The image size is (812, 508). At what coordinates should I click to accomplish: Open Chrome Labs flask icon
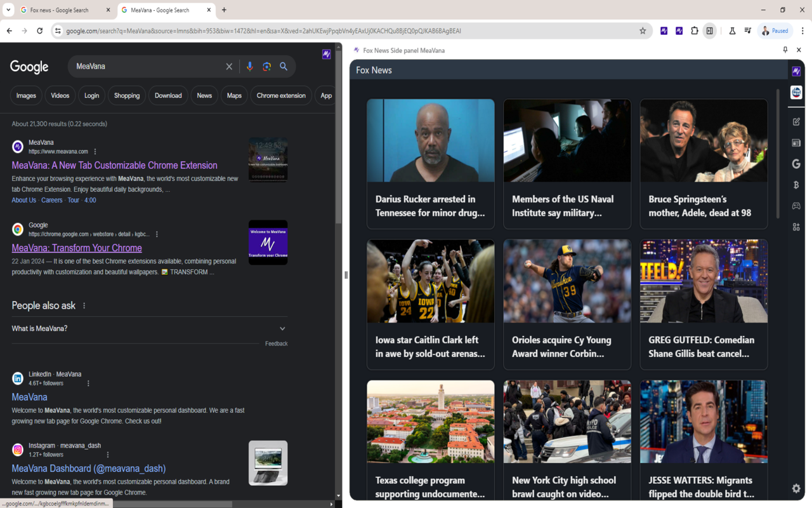[x=732, y=30]
